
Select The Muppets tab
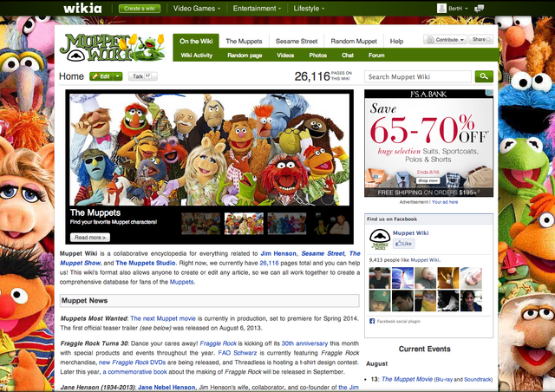[244, 41]
